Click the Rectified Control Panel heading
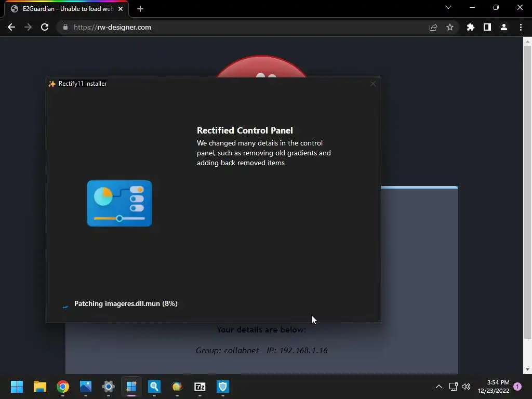The height and width of the screenshot is (399, 532). 245,130
